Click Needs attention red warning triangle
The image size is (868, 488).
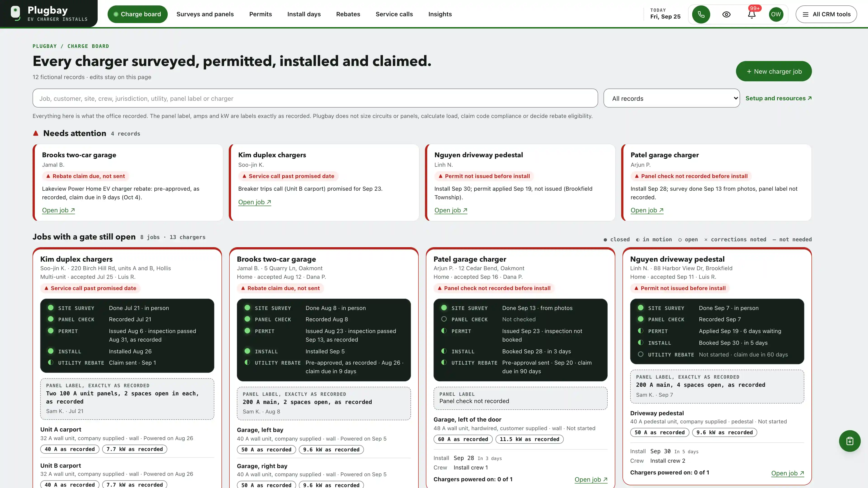point(36,133)
